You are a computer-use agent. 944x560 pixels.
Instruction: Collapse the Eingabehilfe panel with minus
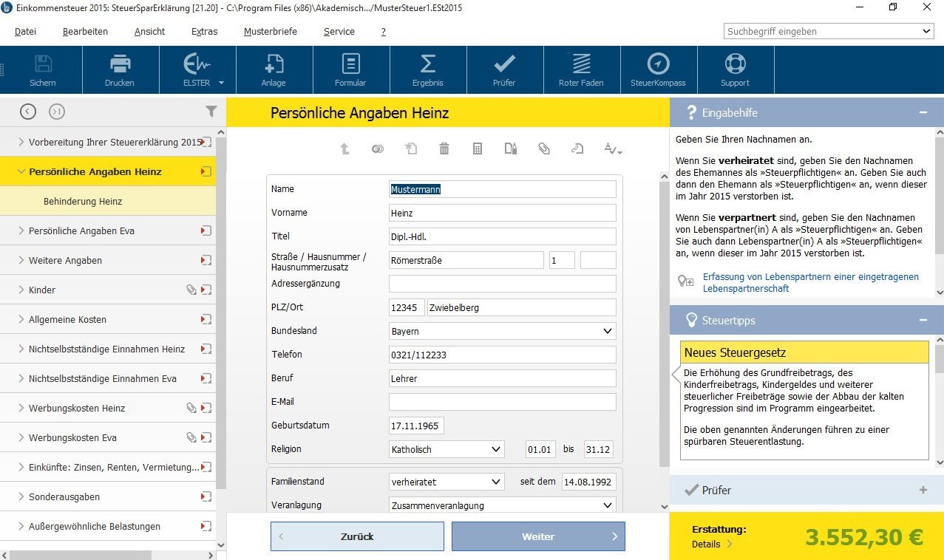click(923, 112)
